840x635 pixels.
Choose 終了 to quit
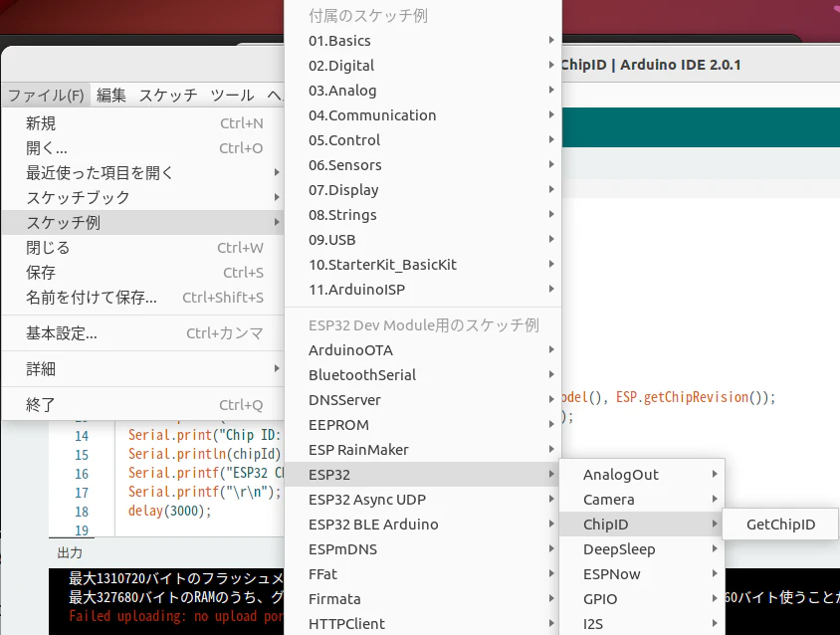point(142,404)
